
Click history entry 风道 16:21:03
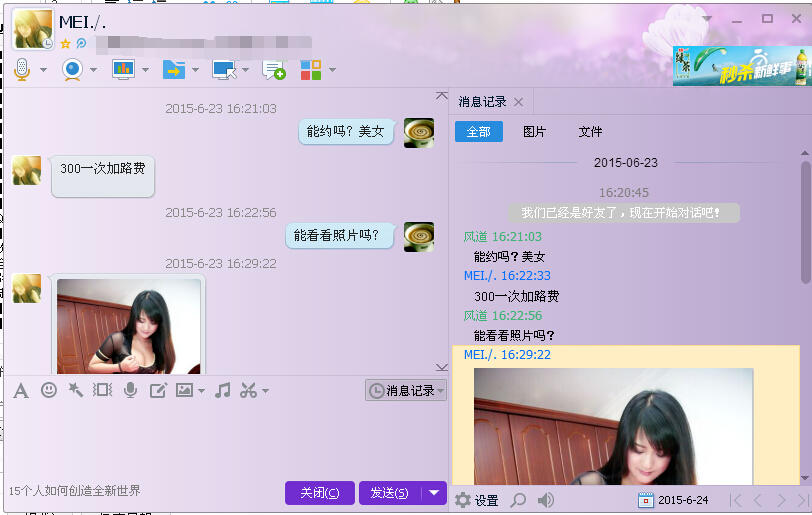pos(502,237)
